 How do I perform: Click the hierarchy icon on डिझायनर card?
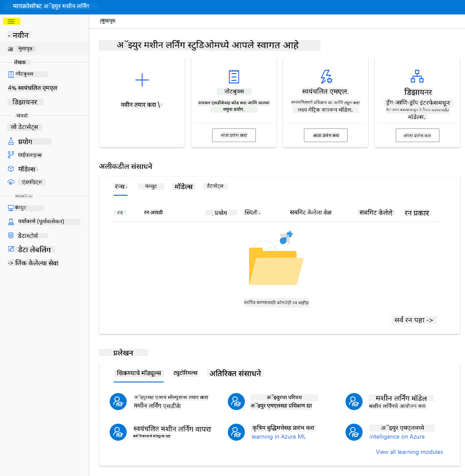(417, 76)
